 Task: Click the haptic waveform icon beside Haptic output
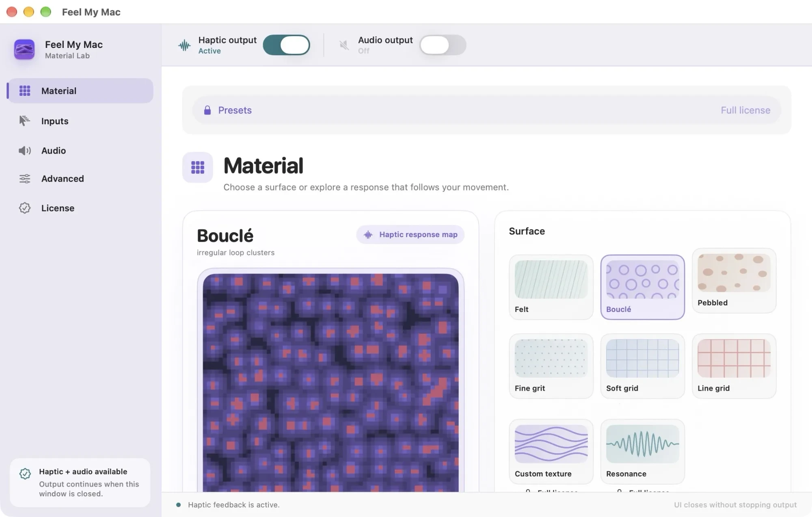tap(184, 45)
